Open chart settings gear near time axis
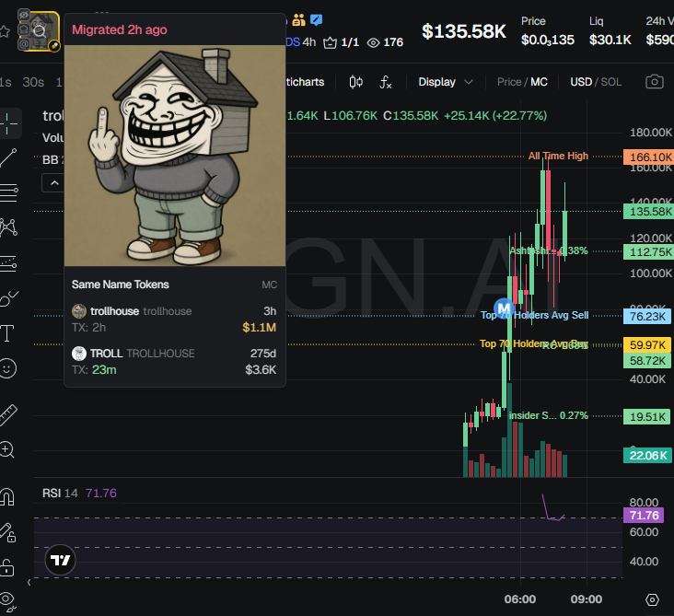The image size is (674, 616). [652, 599]
